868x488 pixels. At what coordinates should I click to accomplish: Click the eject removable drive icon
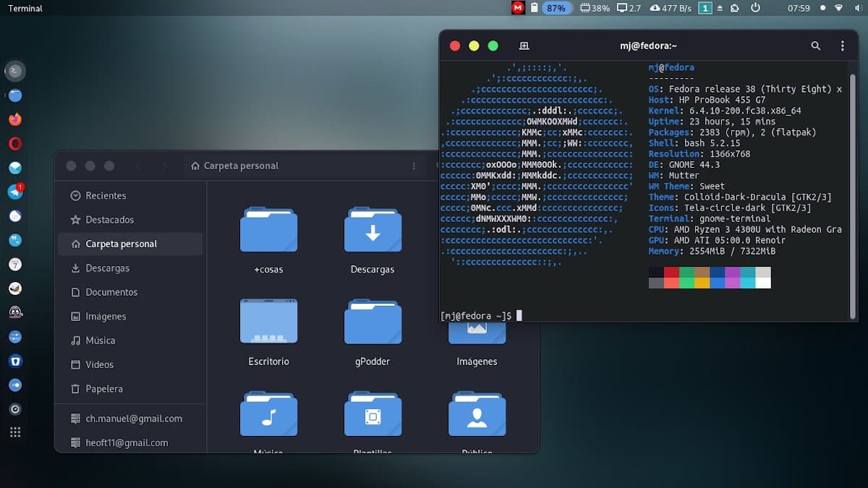[720, 8]
